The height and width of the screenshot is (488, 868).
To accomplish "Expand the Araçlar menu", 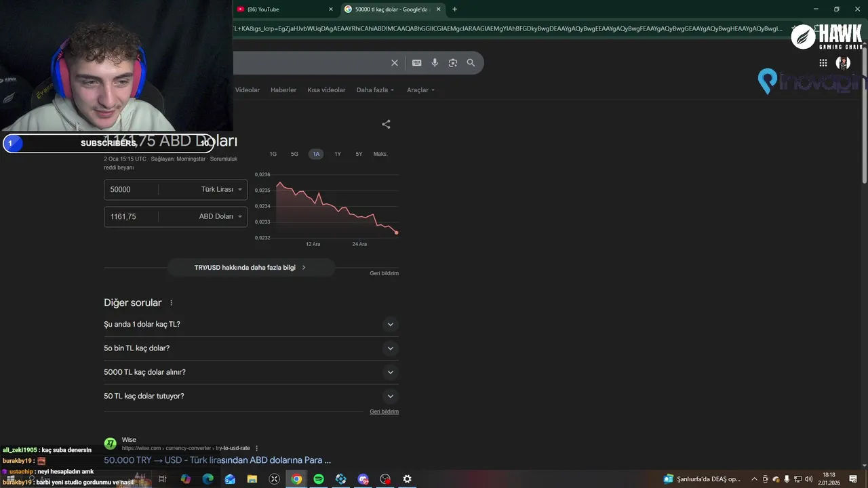I will point(420,90).
